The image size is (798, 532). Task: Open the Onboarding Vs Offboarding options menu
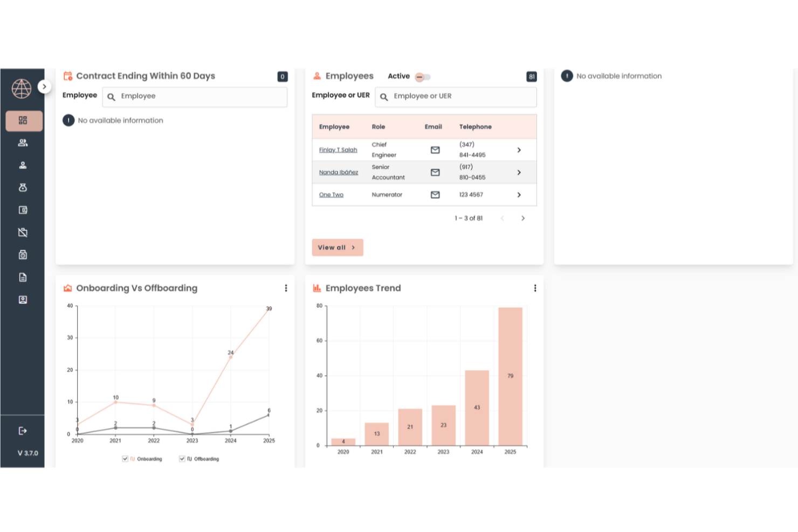pyautogui.click(x=286, y=288)
